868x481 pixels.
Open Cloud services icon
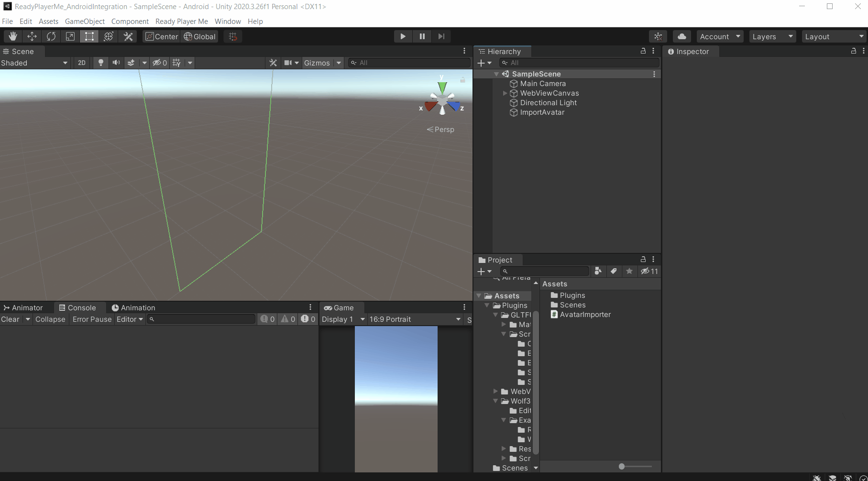click(682, 36)
